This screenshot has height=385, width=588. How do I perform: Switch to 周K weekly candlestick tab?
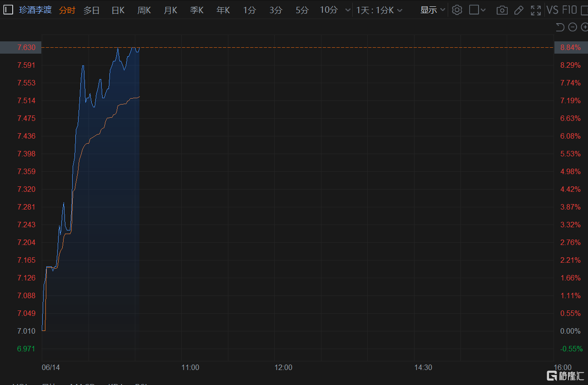click(x=144, y=10)
